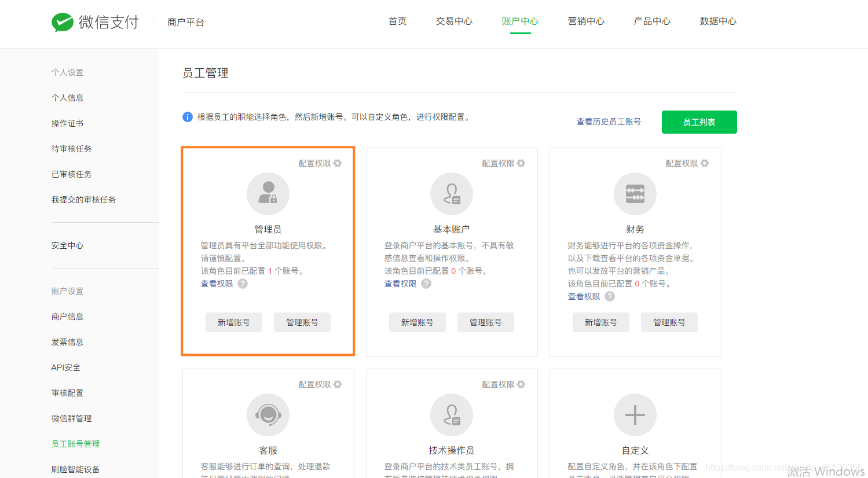Click 新增账号 in 财务 card
Screen dimensions: 868x478
[x=601, y=322]
